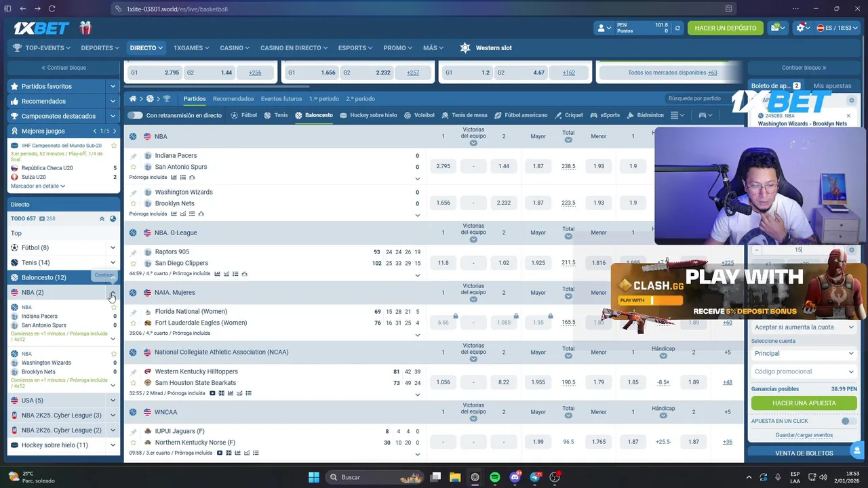This screenshot has height=488, width=868.
Task: Click VENTA DE BOLETOS button
Action: (804, 453)
